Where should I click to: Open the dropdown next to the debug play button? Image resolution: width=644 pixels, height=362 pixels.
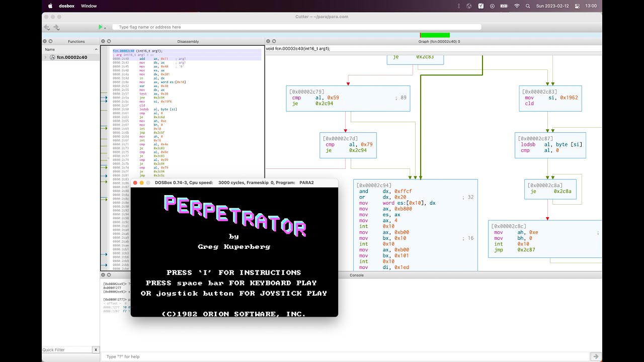105,28
